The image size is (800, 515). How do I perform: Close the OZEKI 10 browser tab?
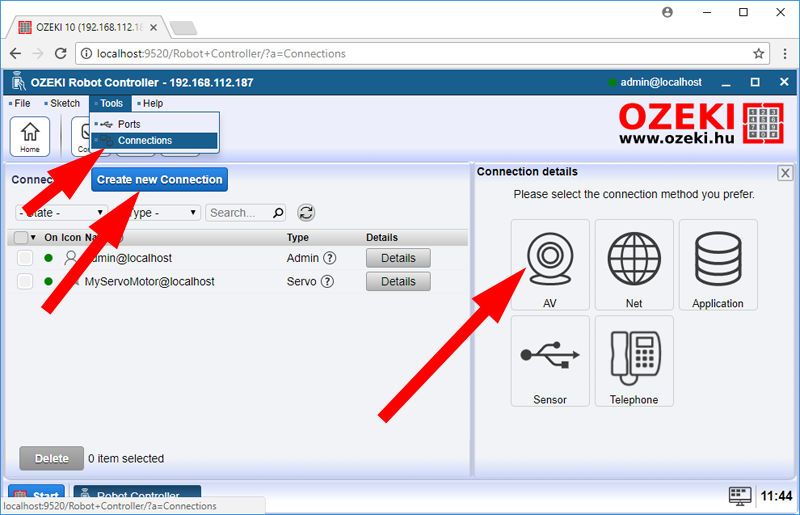(x=153, y=28)
